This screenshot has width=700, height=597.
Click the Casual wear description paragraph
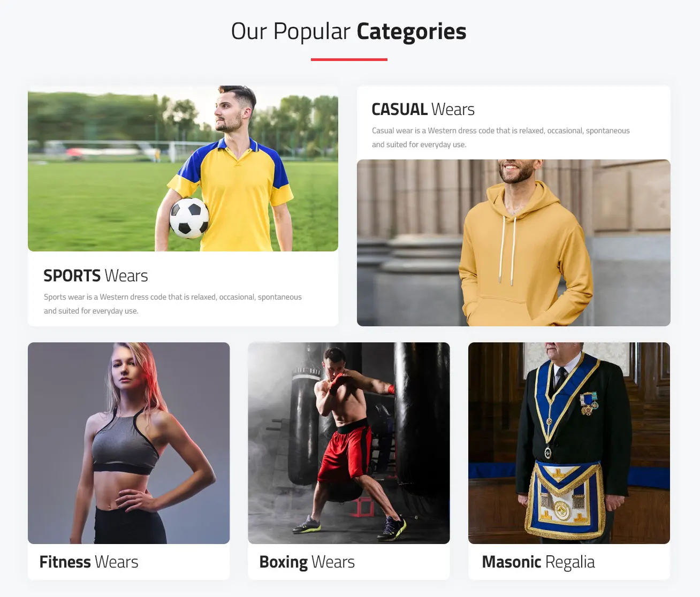pos(501,137)
